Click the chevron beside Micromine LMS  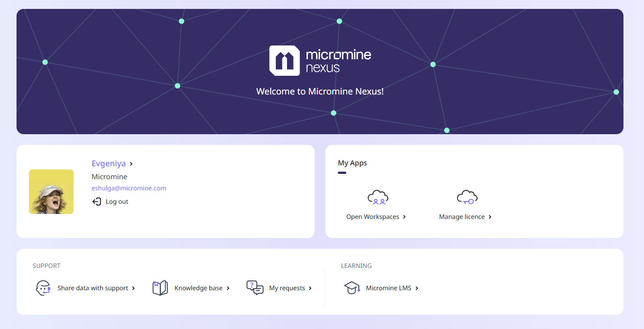pyautogui.click(x=417, y=288)
